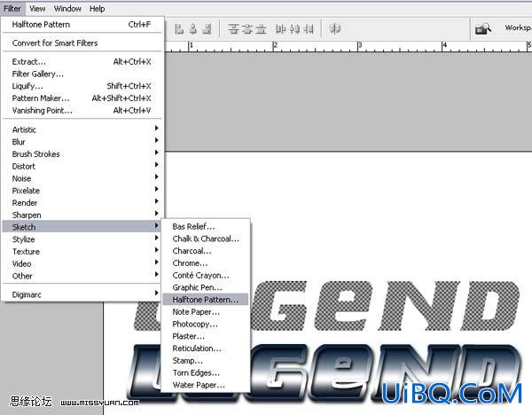Select Reticulation... filter
The height and width of the screenshot is (415, 532).
click(x=206, y=348)
